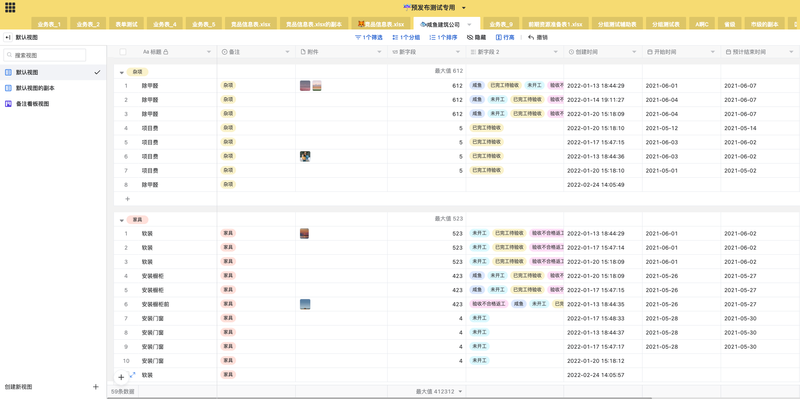Click the 备注 column header icon
The image size is (800, 399).
tap(225, 52)
